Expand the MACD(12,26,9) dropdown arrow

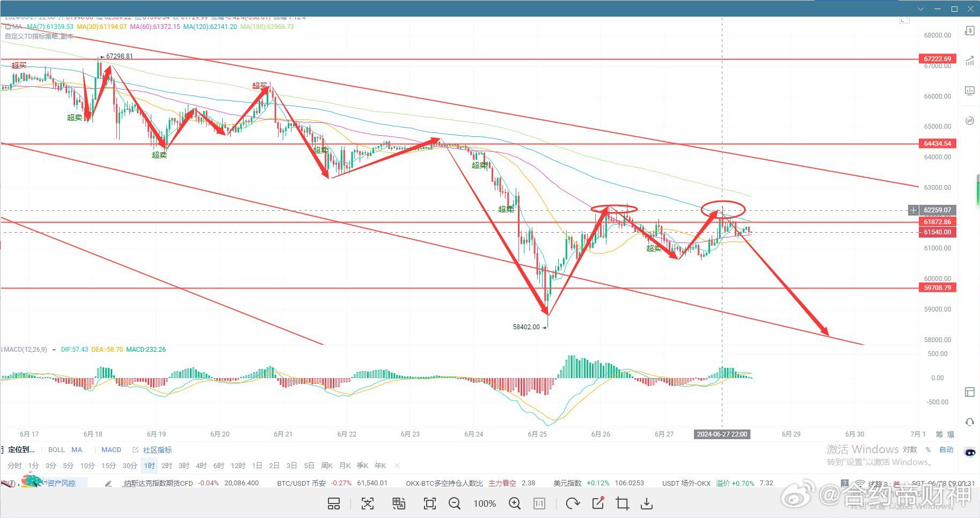tap(54, 350)
